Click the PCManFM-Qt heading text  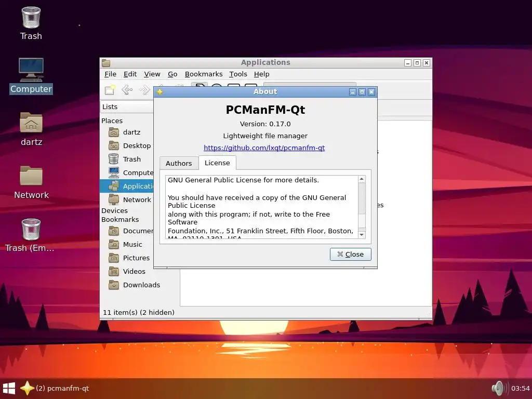265,110
